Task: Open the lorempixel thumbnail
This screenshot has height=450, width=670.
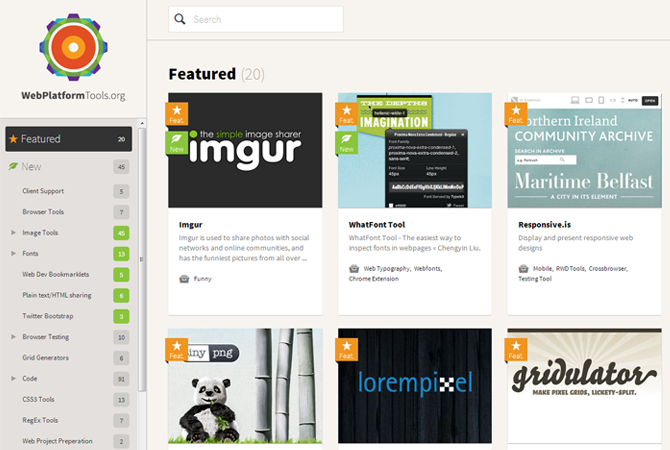Action: click(415, 386)
